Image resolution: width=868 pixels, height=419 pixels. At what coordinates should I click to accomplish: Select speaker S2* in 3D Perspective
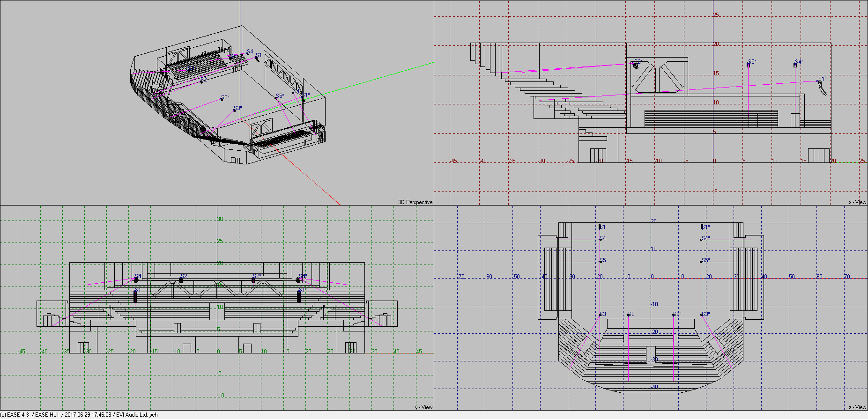[222, 99]
